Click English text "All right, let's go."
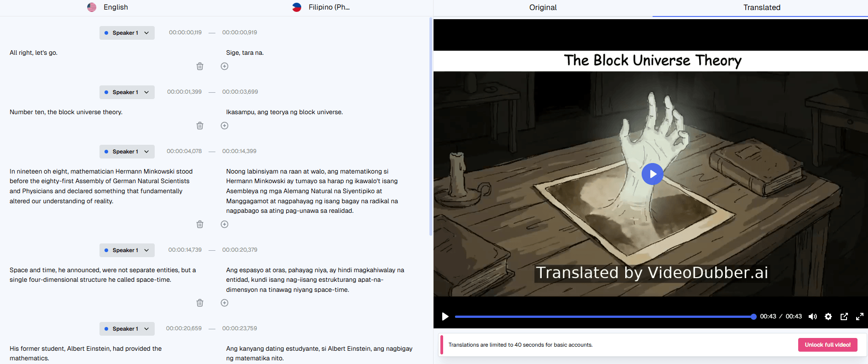The width and height of the screenshot is (868, 364). coord(34,53)
